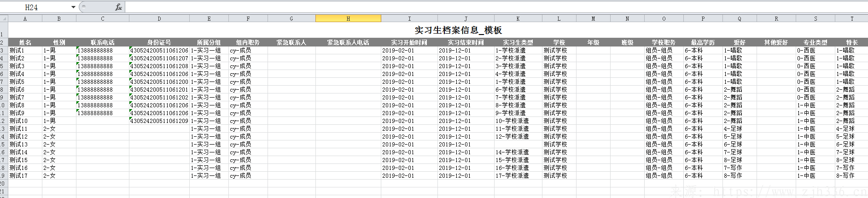
Task: Click the 姓名 header cell
Action: tap(25, 42)
